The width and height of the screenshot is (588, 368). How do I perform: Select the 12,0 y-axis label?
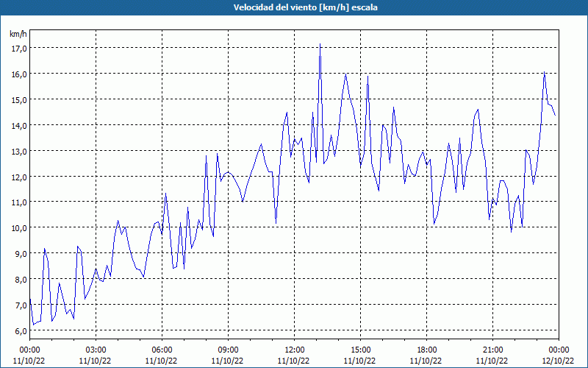[x=19, y=177]
